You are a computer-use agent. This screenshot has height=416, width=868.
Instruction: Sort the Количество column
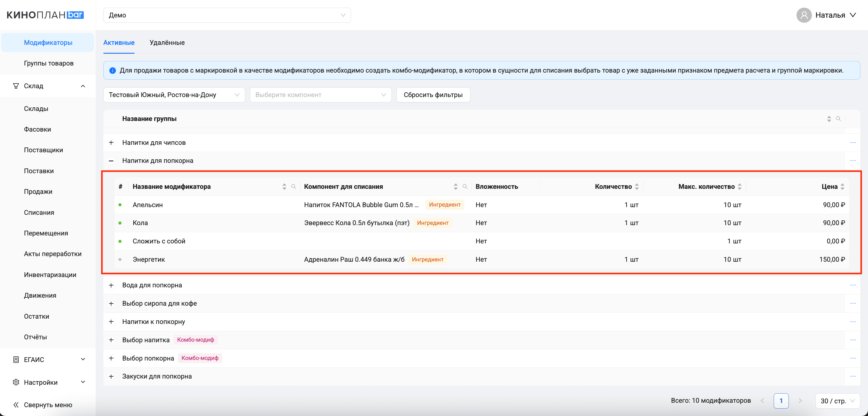[637, 186]
